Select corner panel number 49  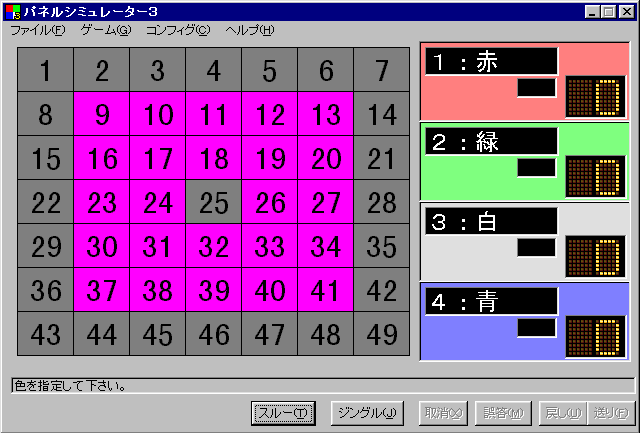coord(382,334)
